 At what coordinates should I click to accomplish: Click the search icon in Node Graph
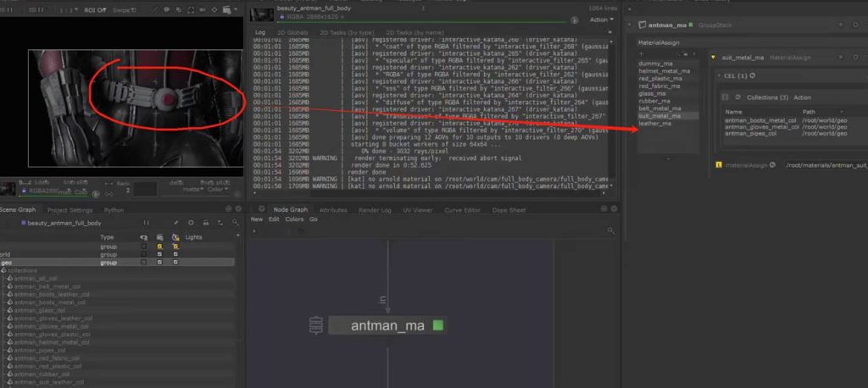tap(610, 230)
